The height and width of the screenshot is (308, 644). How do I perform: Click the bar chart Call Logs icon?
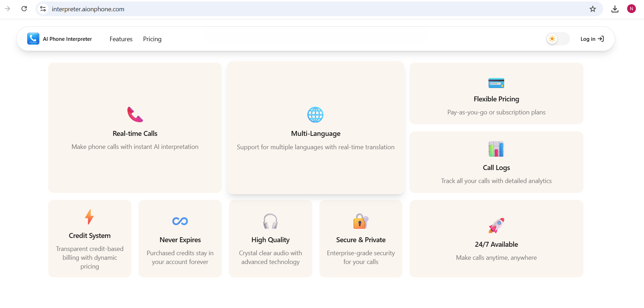tap(496, 149)
